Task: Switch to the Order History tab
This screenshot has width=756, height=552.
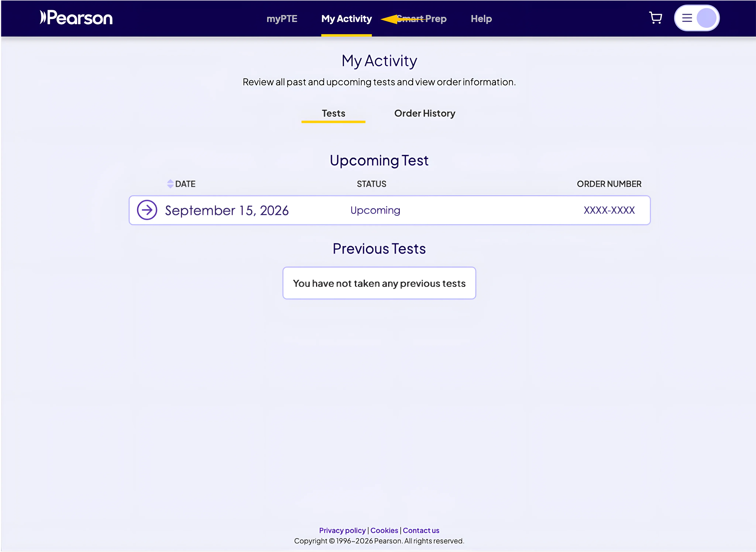Action: 425,113
